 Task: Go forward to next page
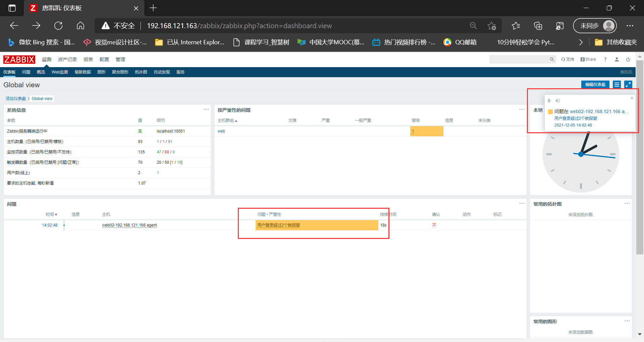click(36, 26)
